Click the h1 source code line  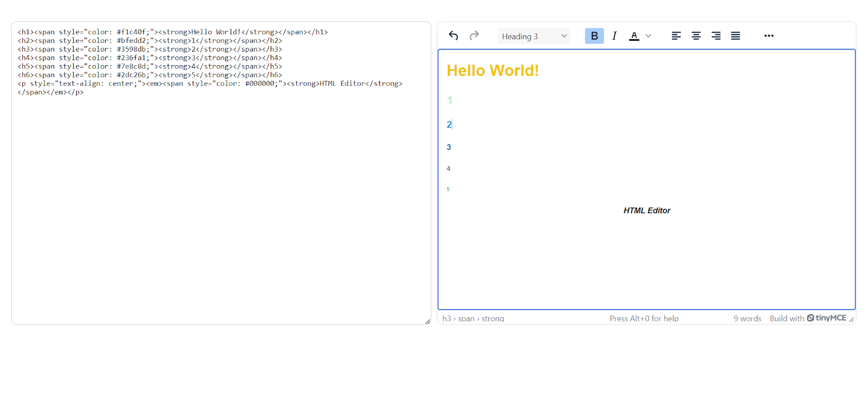point(173,32)
